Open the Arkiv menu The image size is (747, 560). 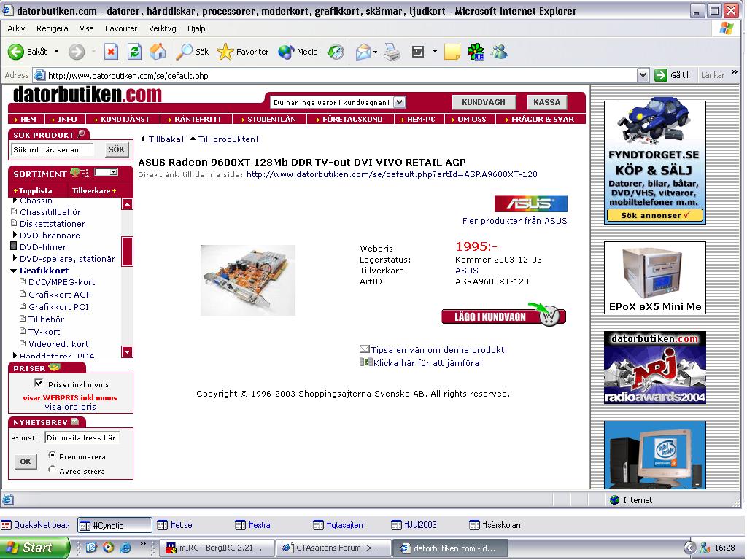[x=16, y=28]
